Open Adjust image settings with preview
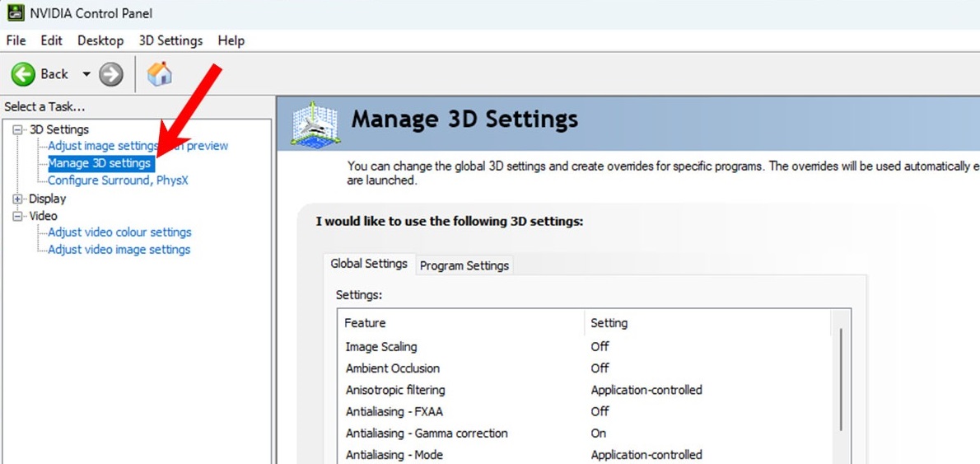 138,146
